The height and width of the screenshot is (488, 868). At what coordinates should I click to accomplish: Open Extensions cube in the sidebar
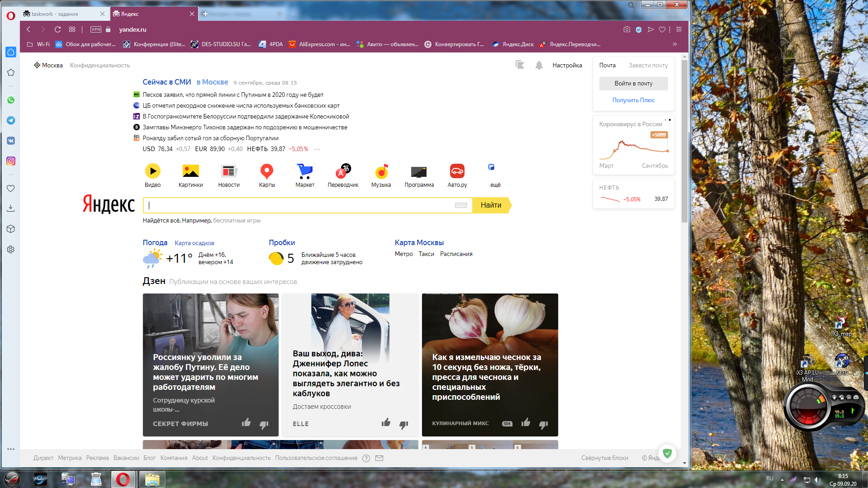[x=11, y=229]
